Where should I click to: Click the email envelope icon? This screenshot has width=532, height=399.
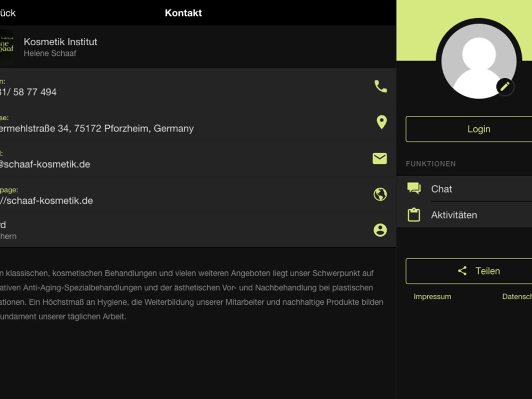tap(380, 159)
